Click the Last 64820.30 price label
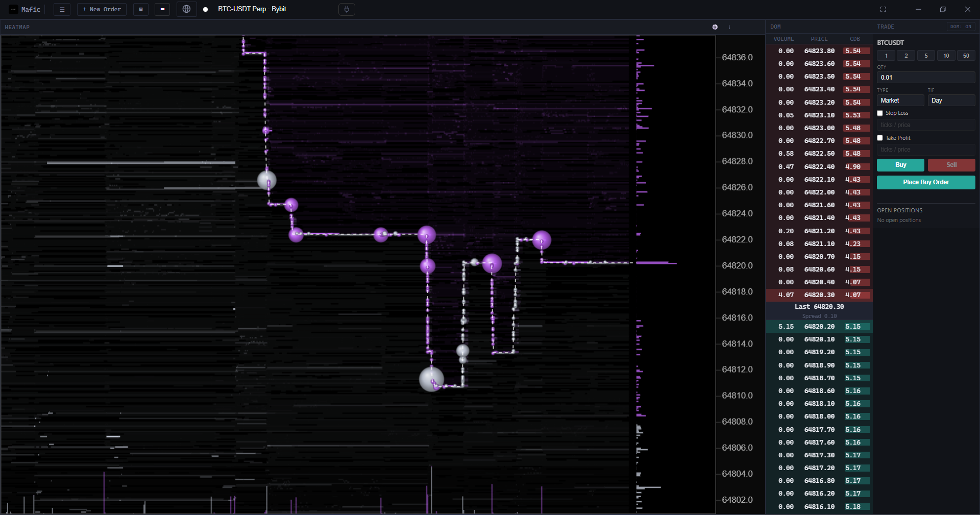The height and width of the screenshot is (515, 980). point(819,307)
